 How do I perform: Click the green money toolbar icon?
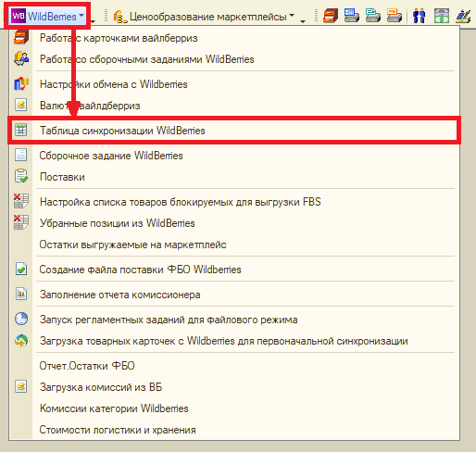tap(442, 16)
